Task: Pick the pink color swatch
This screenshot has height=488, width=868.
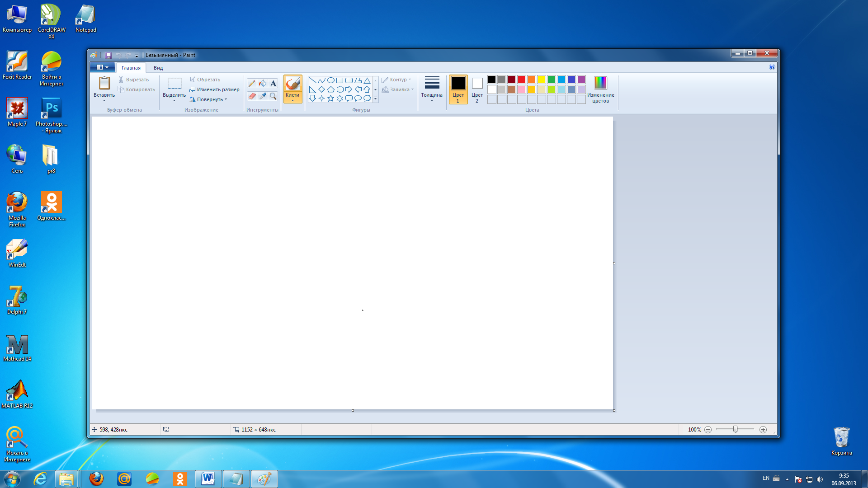Action: [x=522, y=89]
